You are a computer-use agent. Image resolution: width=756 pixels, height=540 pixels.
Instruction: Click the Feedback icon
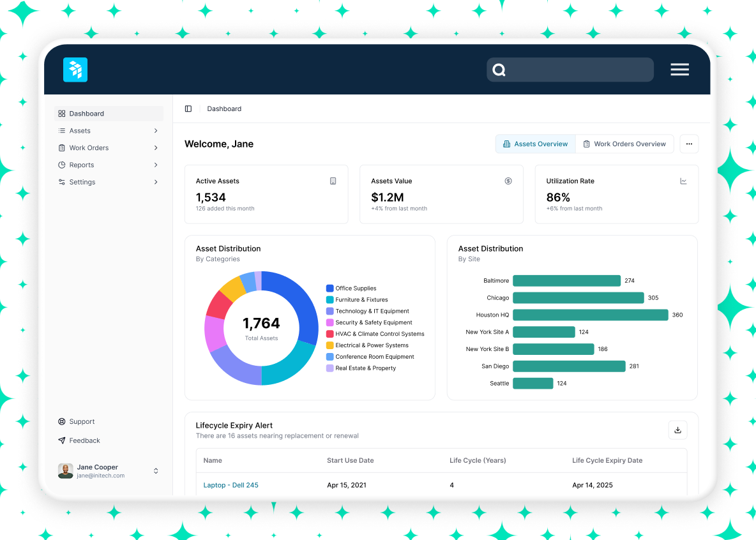pos(62,440)
